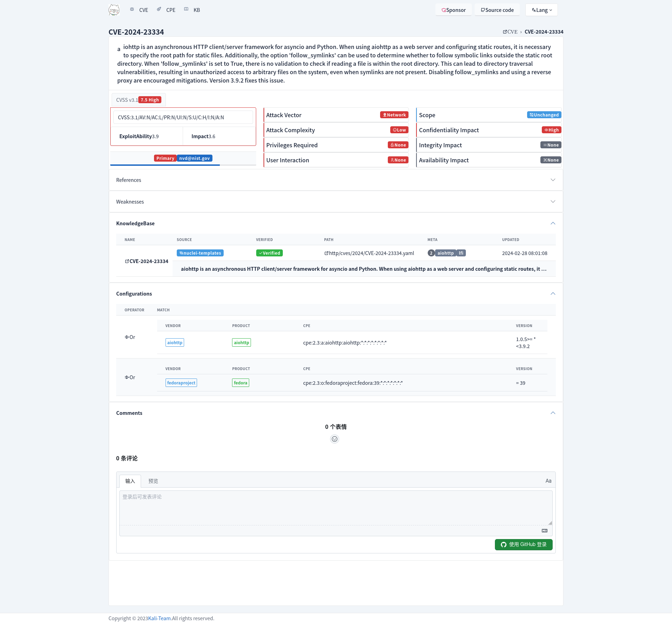Click the Markdown support icon
The image size is (672, 623).
coord(545,531)
